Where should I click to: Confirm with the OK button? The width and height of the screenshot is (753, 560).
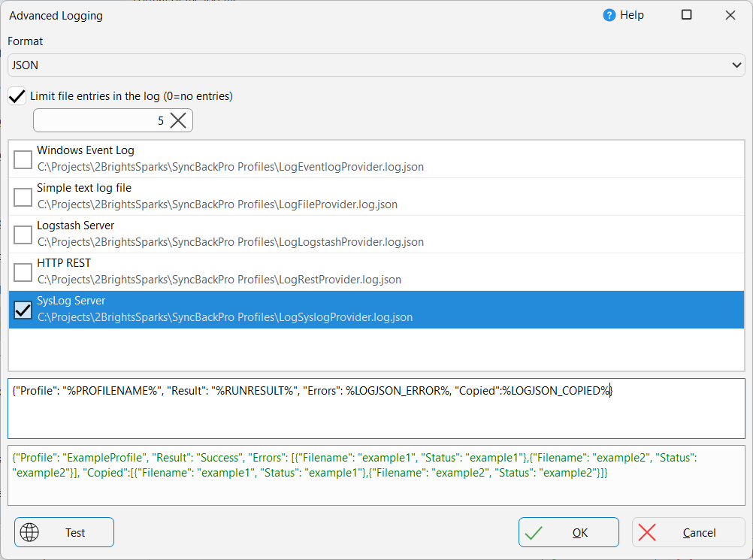pos(569,532)
